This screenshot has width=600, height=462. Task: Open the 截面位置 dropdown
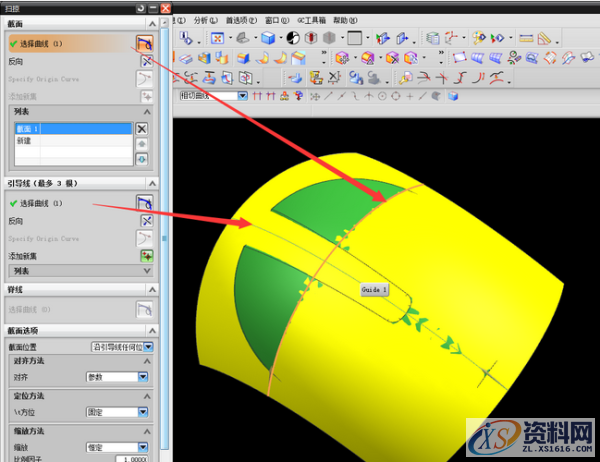(148, 346)
